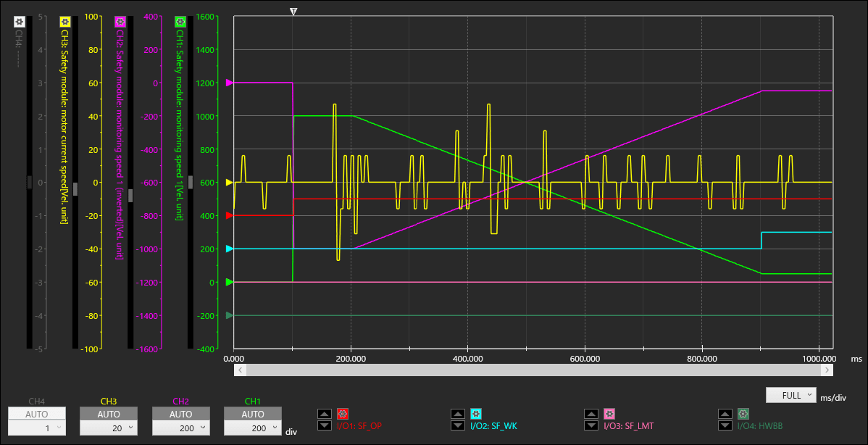Open I/O1 SF_OP red settings icon
This screenshot has width=868, height=445.
(343, 414)
